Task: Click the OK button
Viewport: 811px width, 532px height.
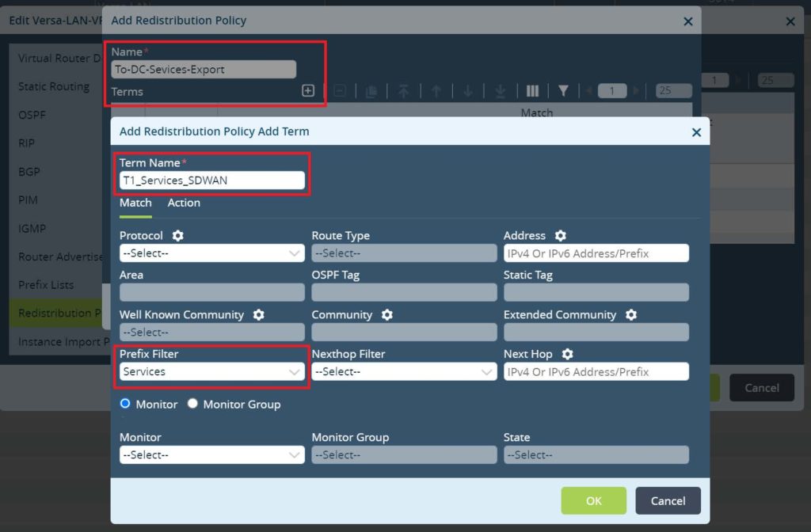Action: pyautogui.click(x=592, y=500)
